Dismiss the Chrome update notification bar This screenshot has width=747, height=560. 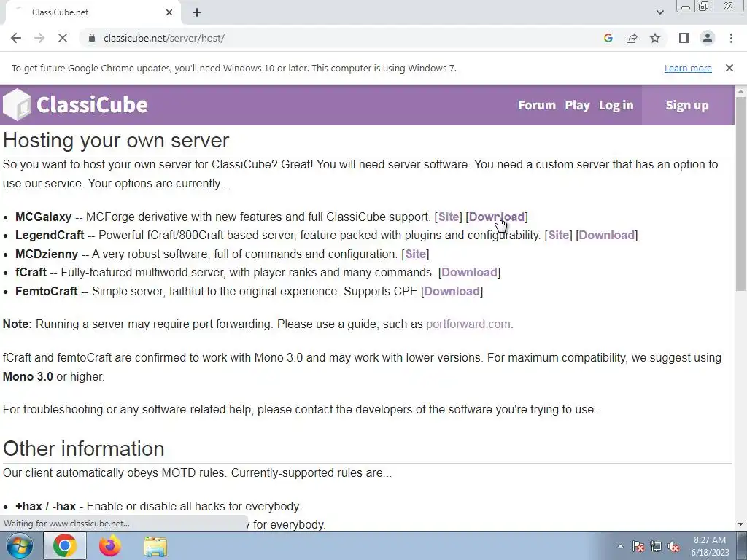pos(729,68)
